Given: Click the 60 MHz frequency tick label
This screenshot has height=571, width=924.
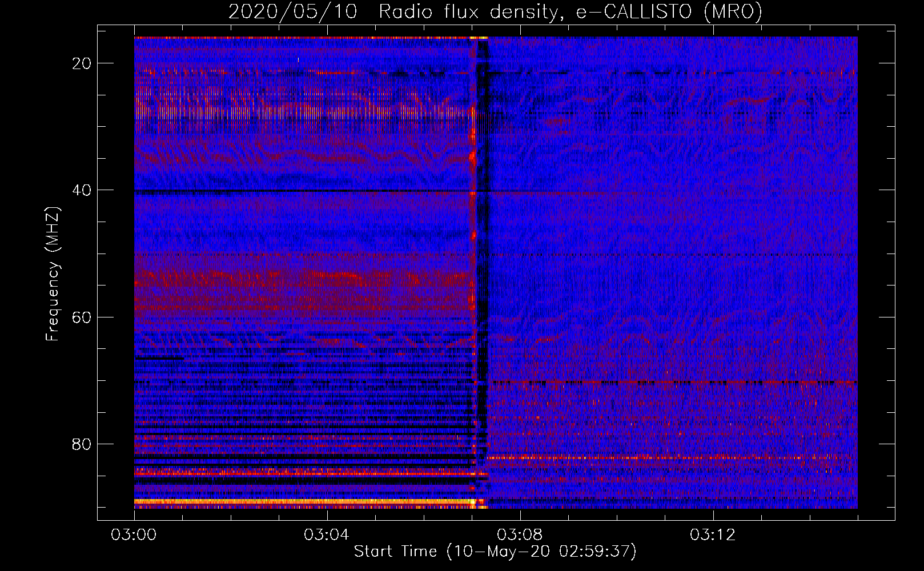Looking at the screenshot, I should coord(82,317).
